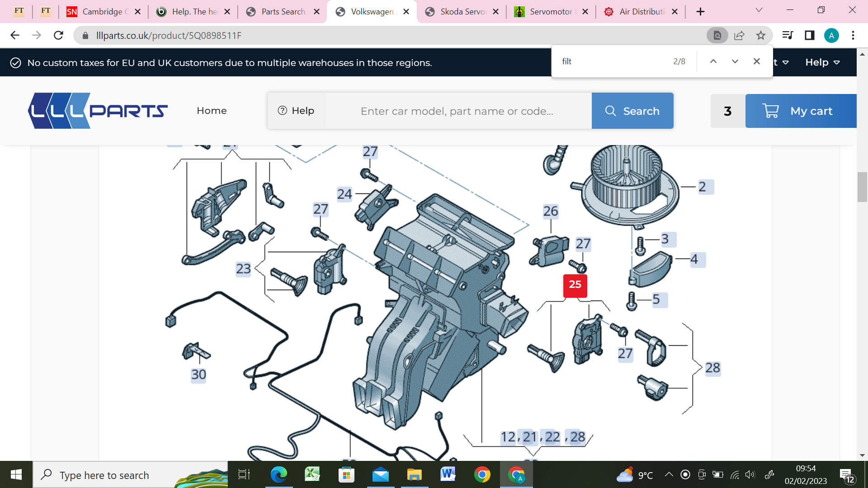Click the blue Search button
Viewport: 868px width, 488px height.
(632, 111)
